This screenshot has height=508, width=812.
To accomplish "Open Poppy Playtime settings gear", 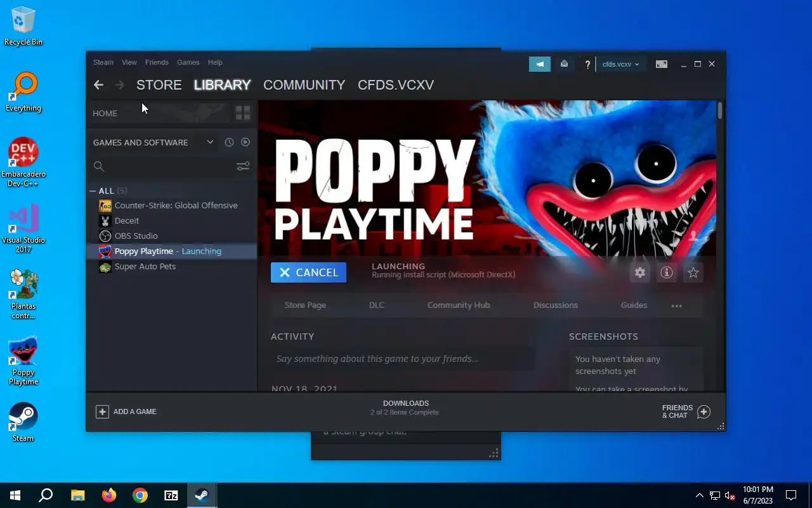I will [640, 272].
